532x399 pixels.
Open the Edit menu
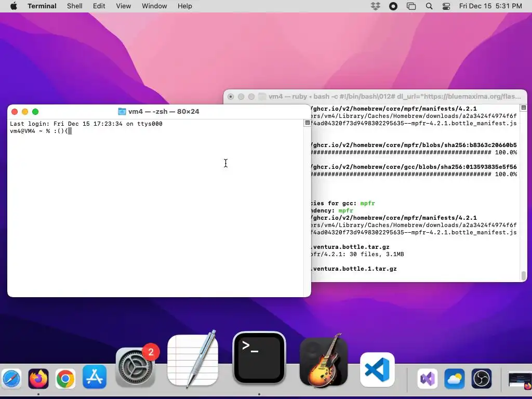tap(99, 6)
